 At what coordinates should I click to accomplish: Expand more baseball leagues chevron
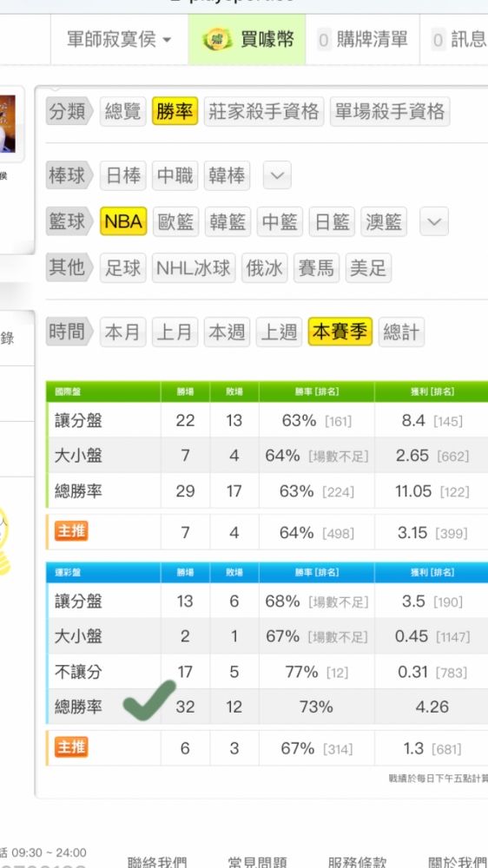point(277,175)
